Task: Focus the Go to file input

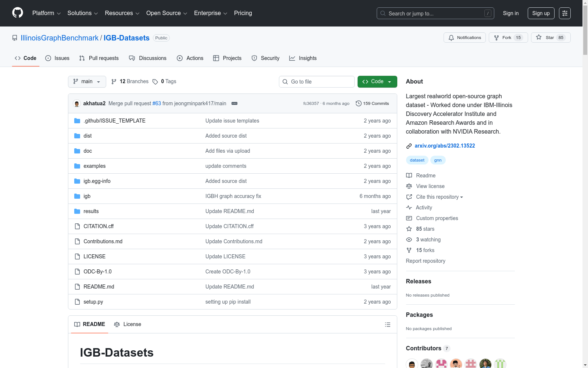Action: coord(317,82)
